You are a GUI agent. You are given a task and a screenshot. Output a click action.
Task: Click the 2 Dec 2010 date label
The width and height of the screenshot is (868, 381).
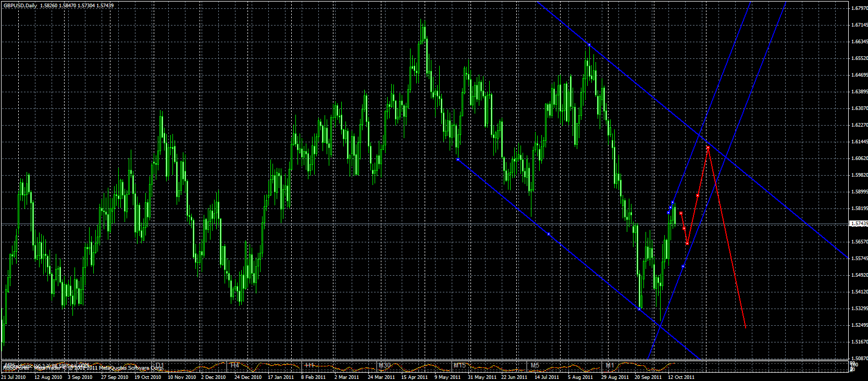pyautogui.click(x=214, y=377)
